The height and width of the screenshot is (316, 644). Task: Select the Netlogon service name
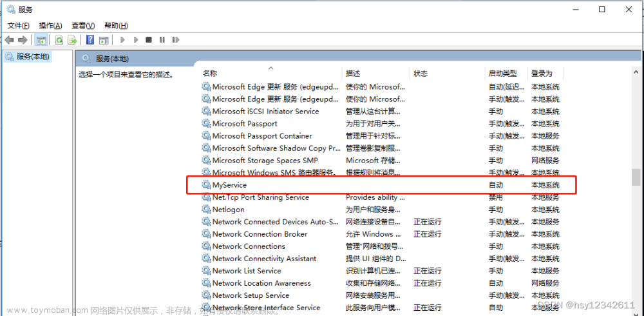tap(229, 210)
